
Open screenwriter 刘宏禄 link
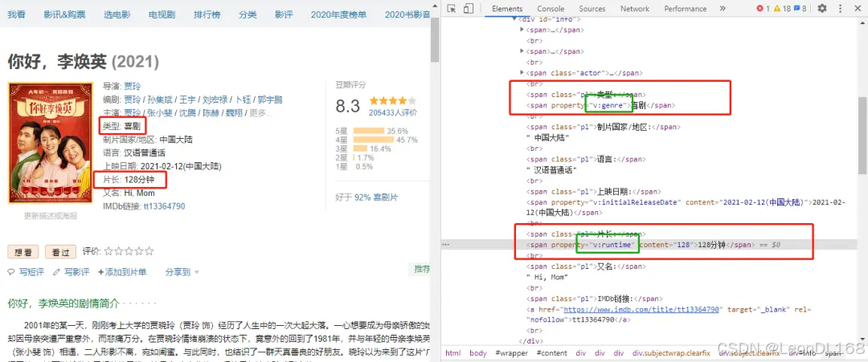(215, 100)
